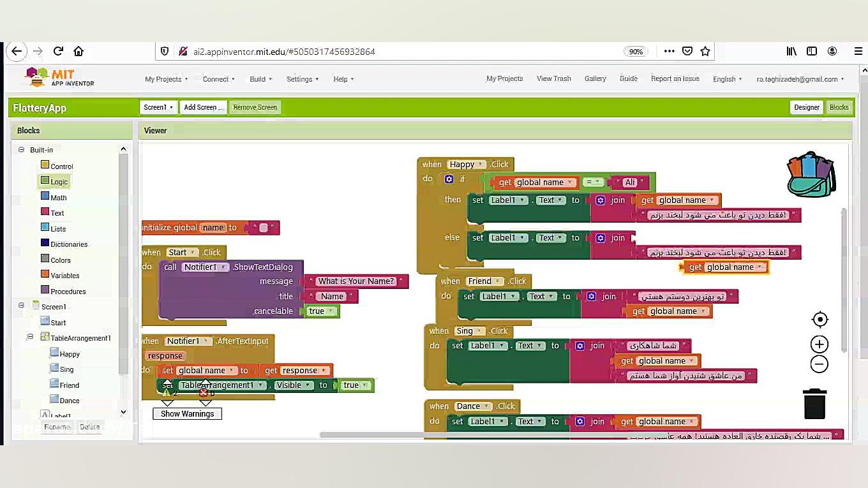Bookmark this page with the star icon
This screenshot has height=488, width=868.
point(705,51)
